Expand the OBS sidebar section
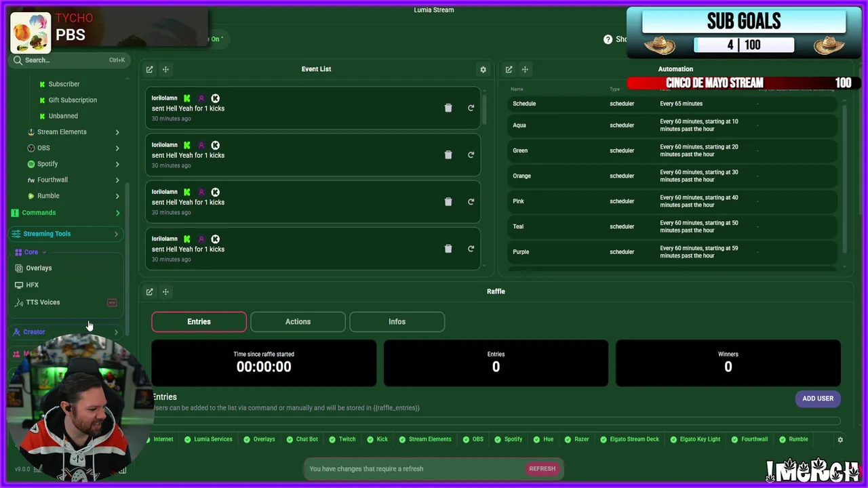Viewport: 868px width, 488px height. pyautogui.click(x=117, y=148)
